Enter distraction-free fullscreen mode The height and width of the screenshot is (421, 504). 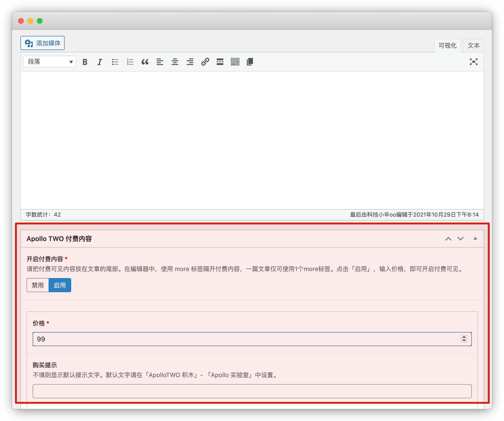[x=473, y=62]
